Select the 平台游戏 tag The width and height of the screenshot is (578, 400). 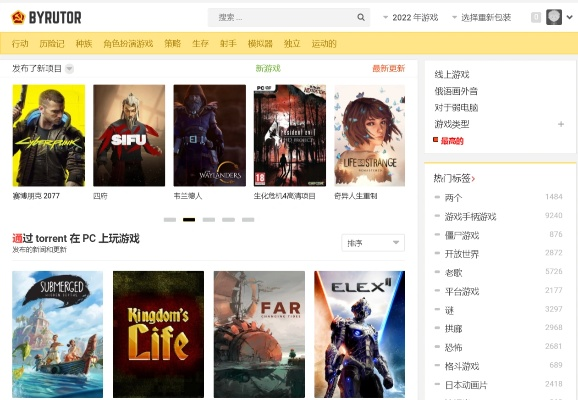[462, 291]
